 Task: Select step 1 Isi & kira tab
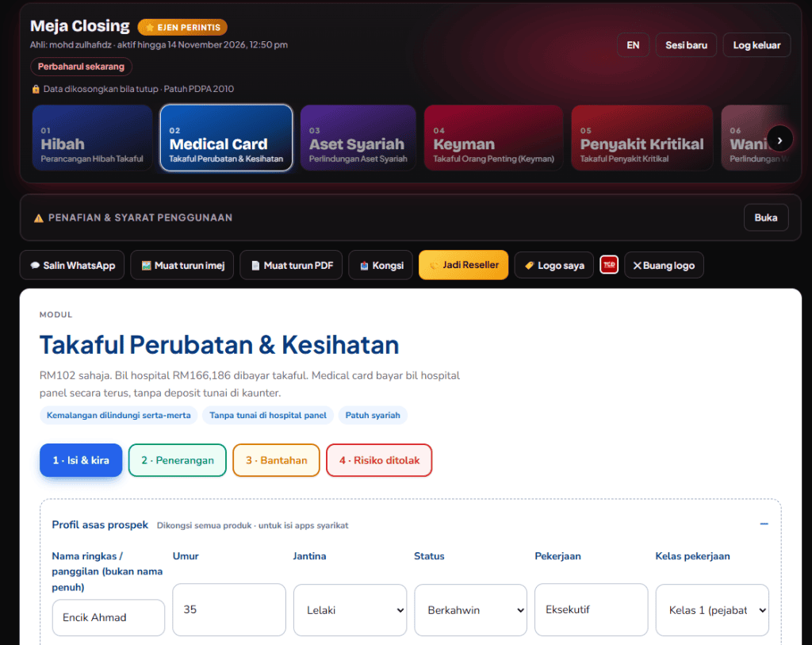81,460
